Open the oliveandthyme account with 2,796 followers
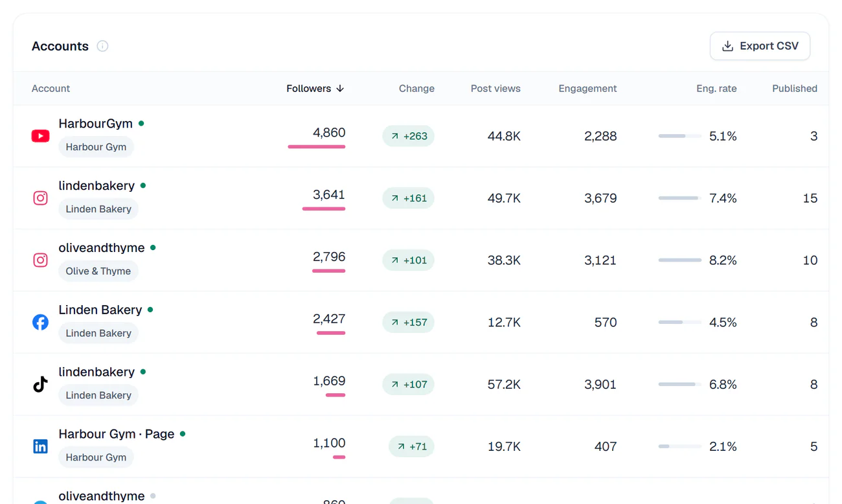 pyautogui.click(x=102, y=247)
